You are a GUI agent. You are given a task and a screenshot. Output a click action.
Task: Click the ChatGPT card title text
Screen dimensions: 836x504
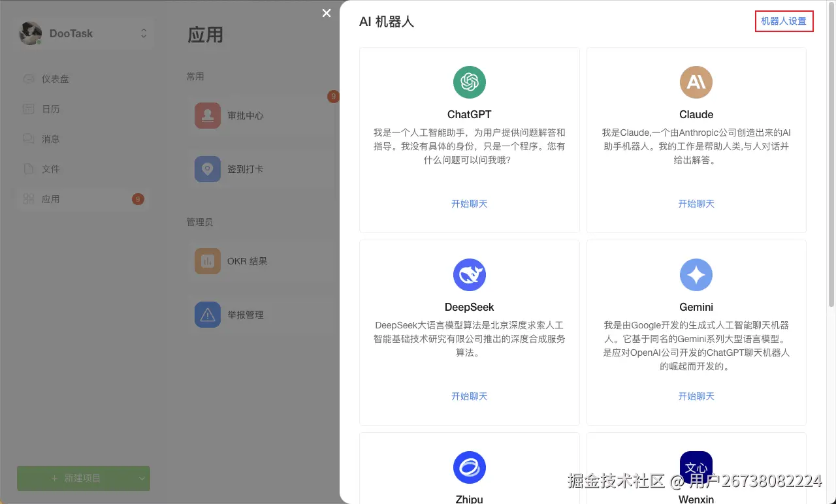(x=470, y=114)
